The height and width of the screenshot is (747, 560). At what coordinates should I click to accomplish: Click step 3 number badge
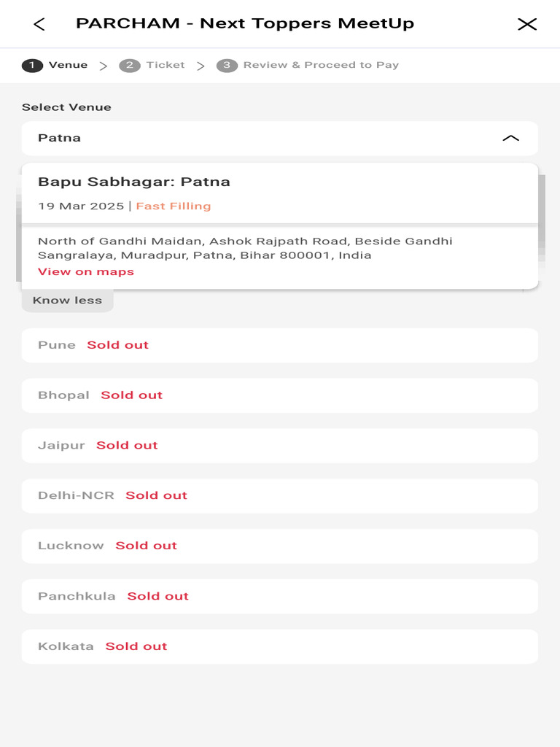[227, 66]
